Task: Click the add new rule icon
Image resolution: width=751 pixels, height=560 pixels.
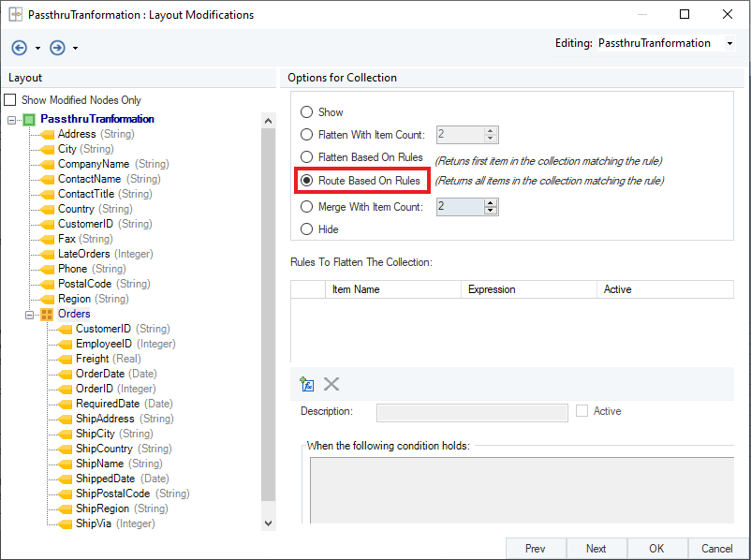Action: [306, 384]
